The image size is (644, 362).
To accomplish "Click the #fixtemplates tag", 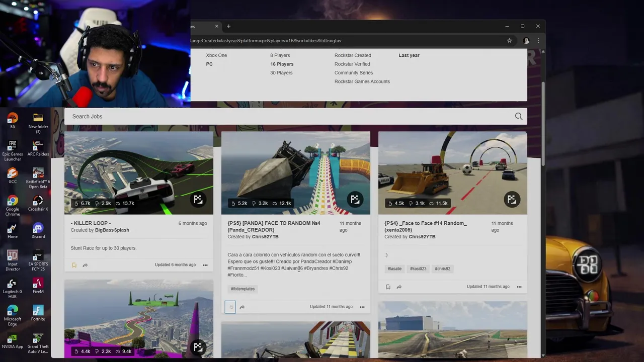I will coord(243,289).
